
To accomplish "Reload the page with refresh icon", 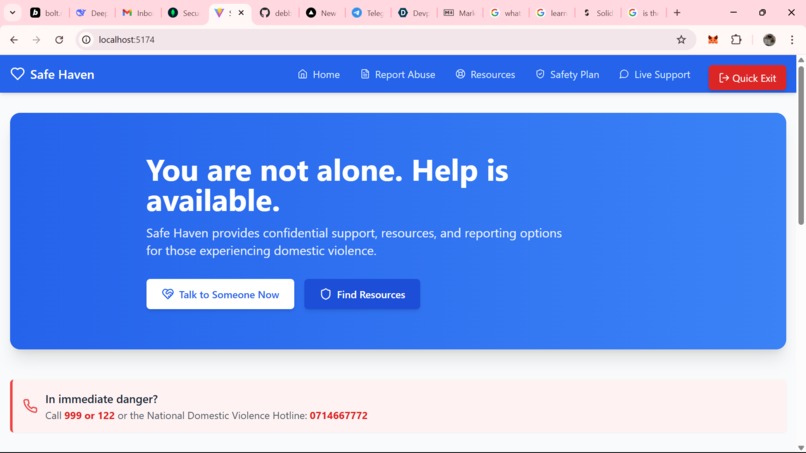I will point(59,40).
